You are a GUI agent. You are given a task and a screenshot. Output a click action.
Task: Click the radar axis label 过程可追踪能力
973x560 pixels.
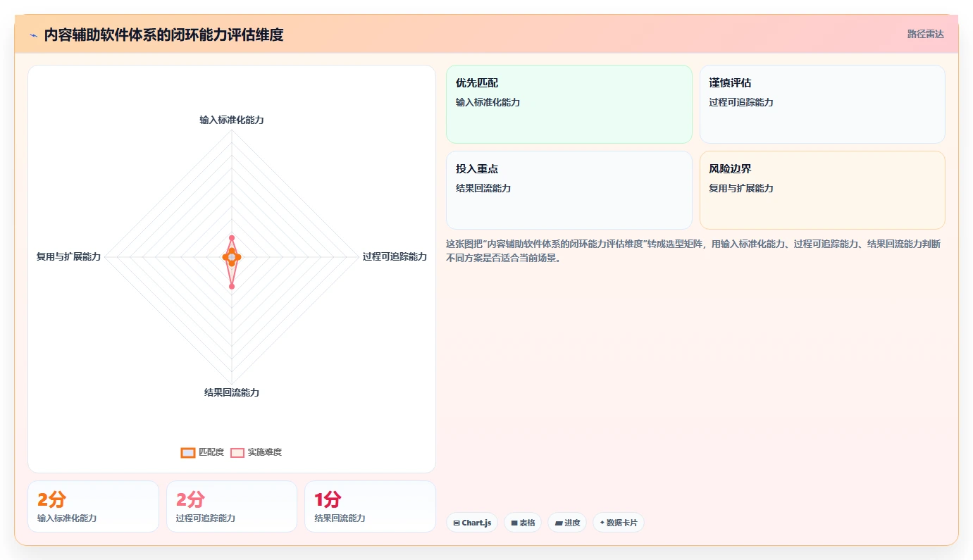coord(395,256)
